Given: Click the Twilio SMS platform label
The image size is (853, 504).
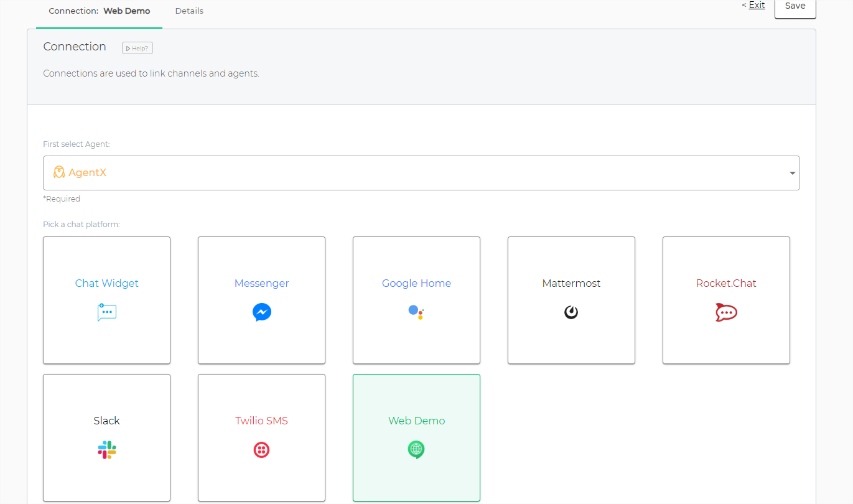Looking at the screenshot, I should [x=261, y=421].
